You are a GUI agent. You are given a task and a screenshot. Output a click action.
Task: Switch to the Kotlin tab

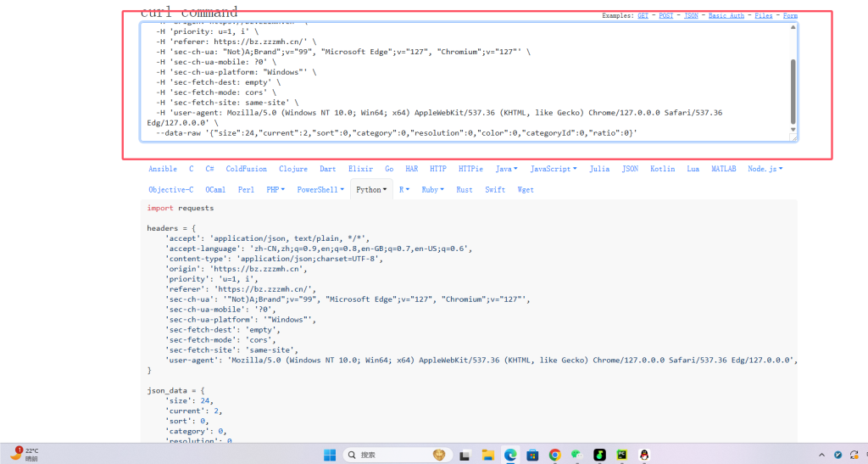pos(663,169)
